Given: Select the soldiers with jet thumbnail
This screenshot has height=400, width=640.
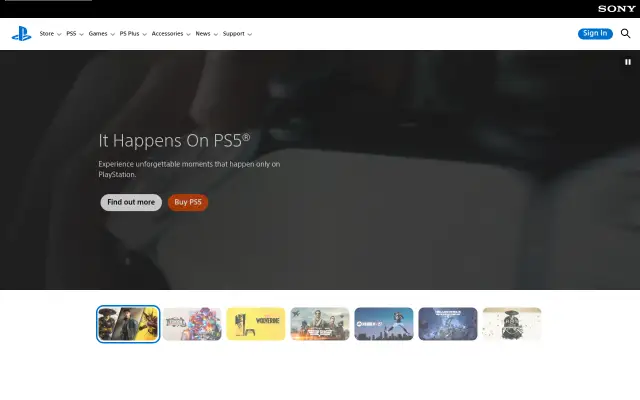Looking at the screenshot, I should pos(320,324).
